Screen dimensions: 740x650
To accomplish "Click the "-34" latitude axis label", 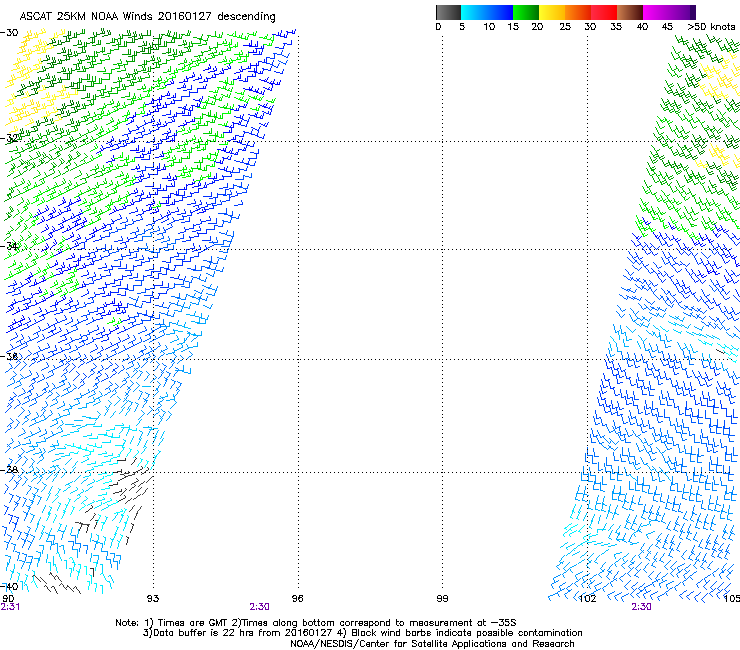I will [x=9, y=246].
